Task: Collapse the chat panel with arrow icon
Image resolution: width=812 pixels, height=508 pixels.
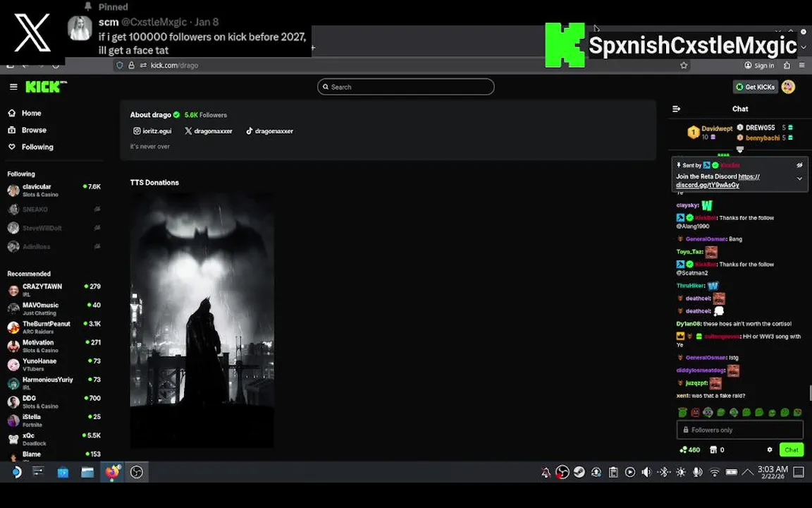Action: [677, 109]
